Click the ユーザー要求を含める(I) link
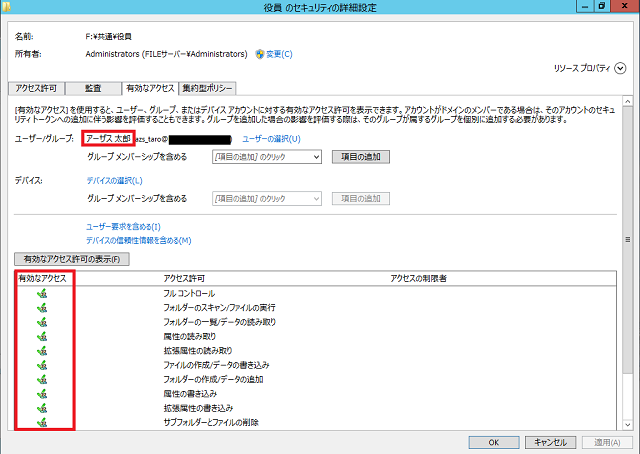This screenshot has height=454, width=640. (x=123, y=227)
